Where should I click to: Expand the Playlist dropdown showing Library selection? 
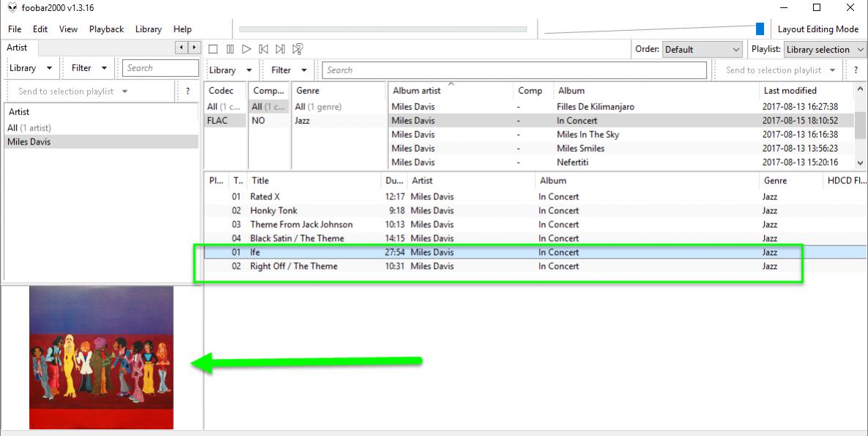pos(825,50)
